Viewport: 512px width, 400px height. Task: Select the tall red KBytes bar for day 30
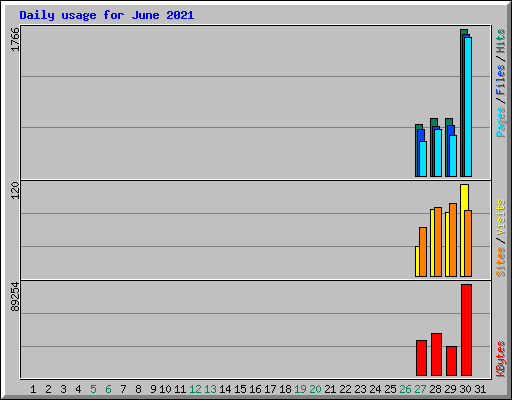point(466,330)
